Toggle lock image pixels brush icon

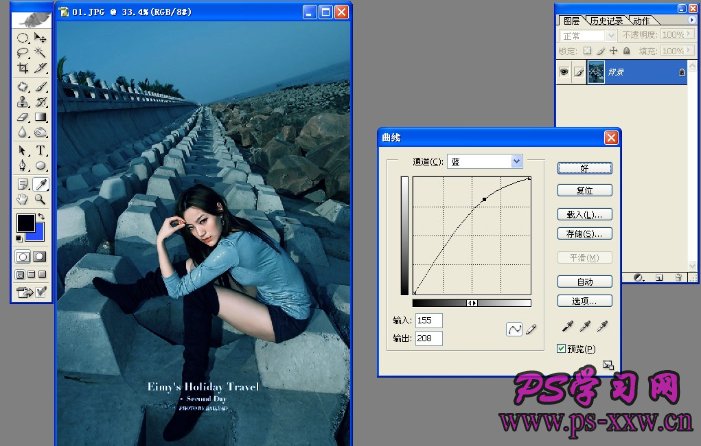601,51
